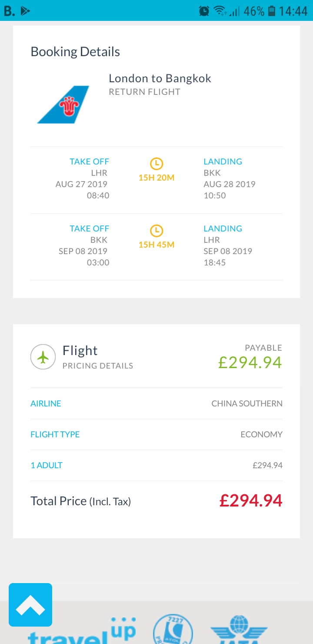Click the ATOL protected badge logo
This screenshot has width=313, height=644.
tap(173, 630)
